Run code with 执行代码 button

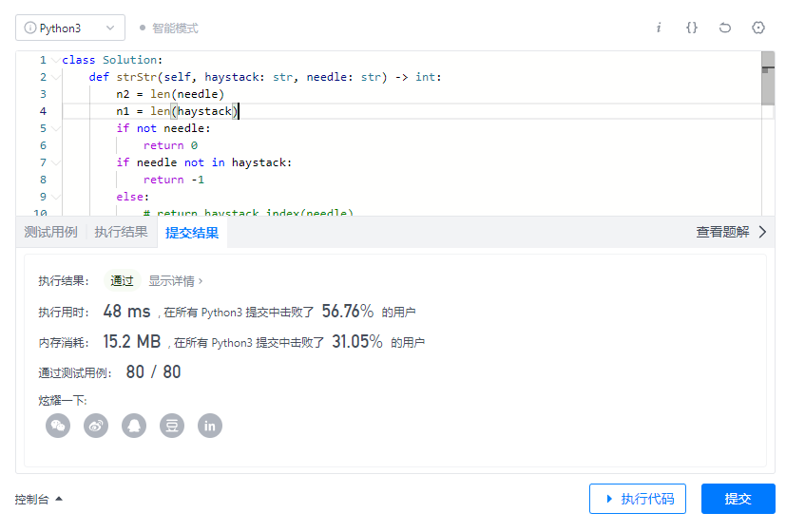638,499
